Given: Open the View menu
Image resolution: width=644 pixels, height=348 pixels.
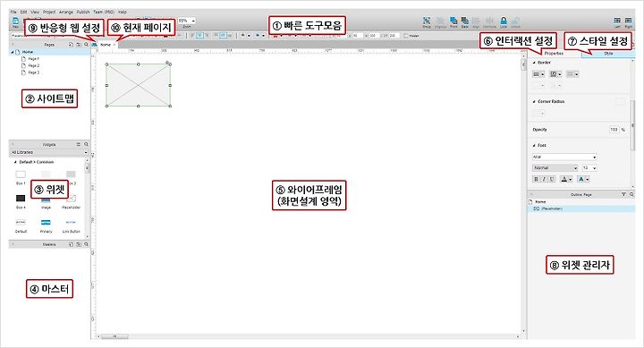Looking at the screenshot, I should (35, 12).
